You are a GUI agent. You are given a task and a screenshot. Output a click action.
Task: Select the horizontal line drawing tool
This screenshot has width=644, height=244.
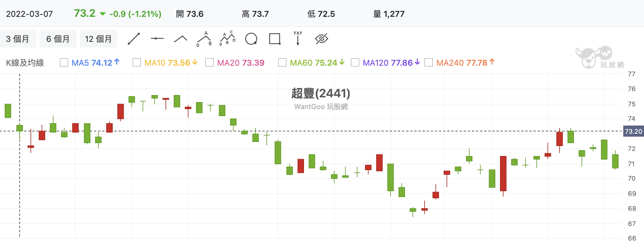157,38
